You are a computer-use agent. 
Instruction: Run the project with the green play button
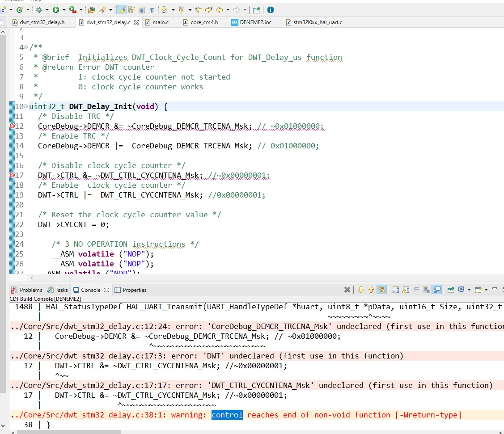[56, 10]
